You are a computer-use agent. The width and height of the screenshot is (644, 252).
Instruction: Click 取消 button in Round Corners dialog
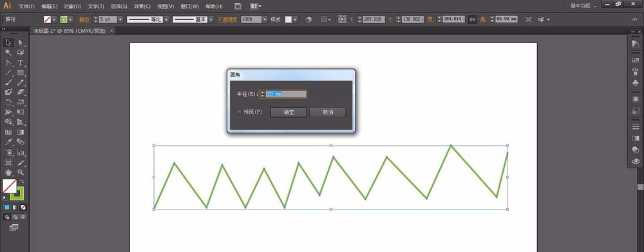click(328, 112)
